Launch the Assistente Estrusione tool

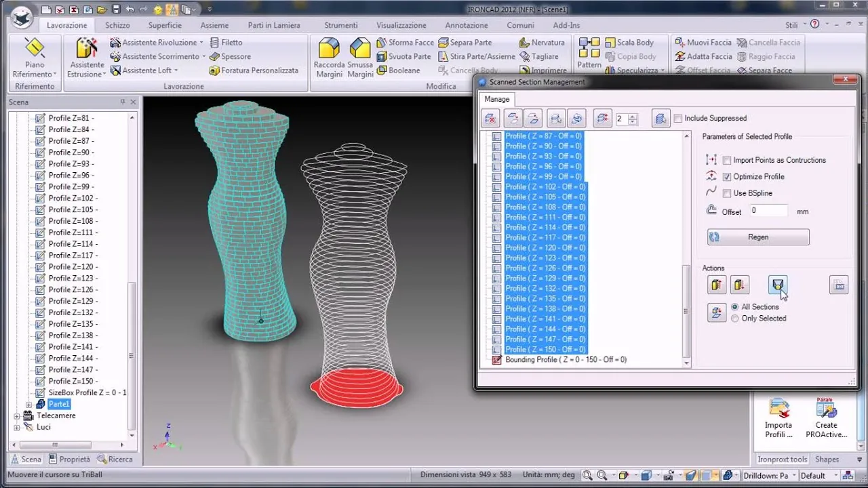click(x=87, y=58)
